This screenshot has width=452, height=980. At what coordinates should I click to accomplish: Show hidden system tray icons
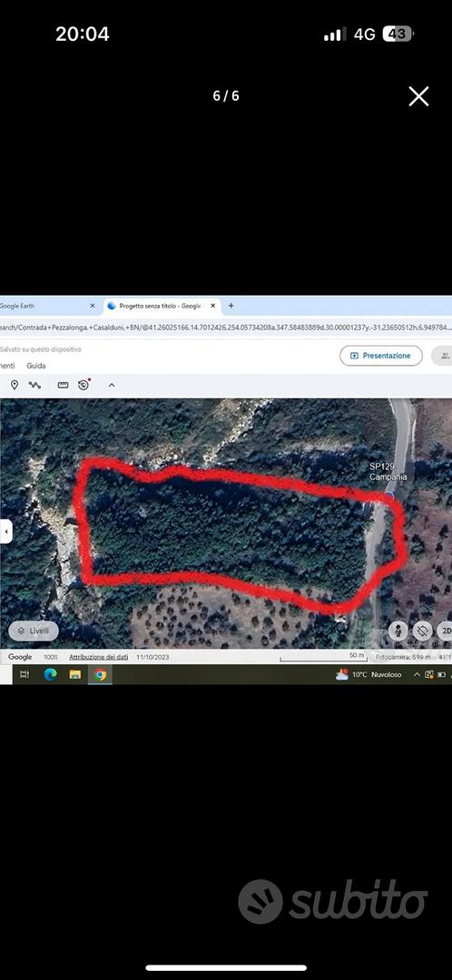(417, 674)
